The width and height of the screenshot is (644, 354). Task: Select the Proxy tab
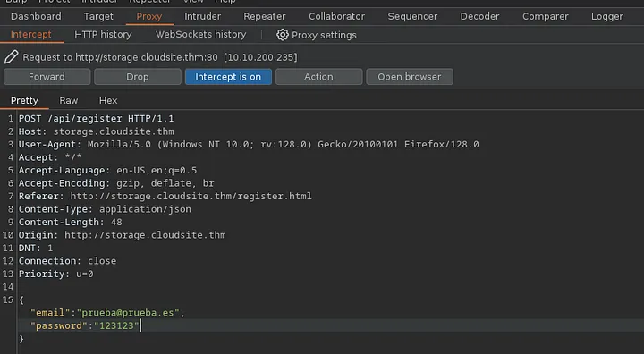[149, 16]
